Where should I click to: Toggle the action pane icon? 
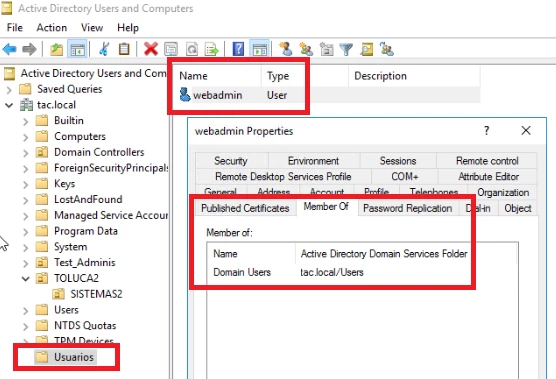coord(260,49)
